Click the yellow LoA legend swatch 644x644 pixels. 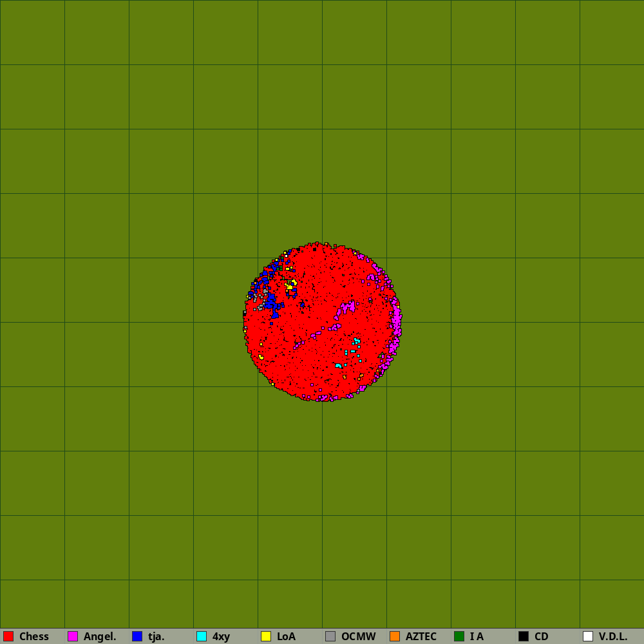[266, 636]
